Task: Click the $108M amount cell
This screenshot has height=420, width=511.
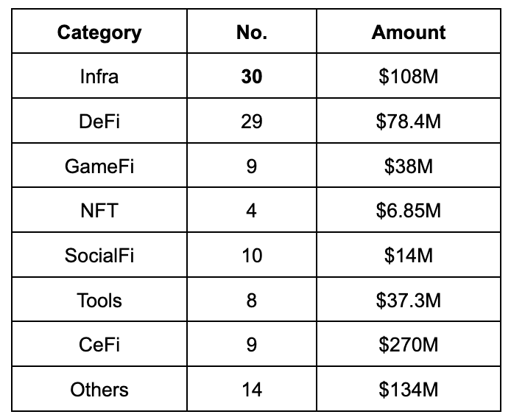Action: coord(409,76)
